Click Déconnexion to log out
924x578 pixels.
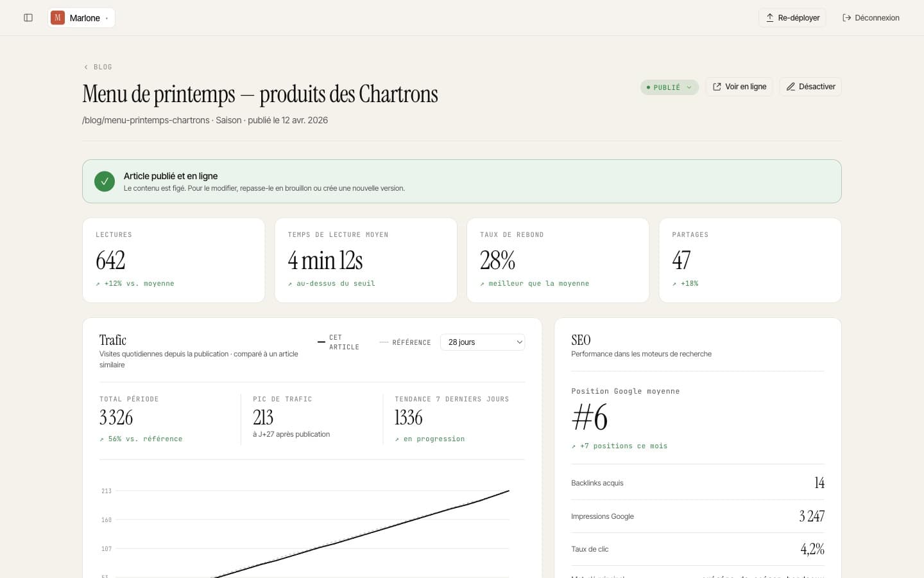871,18
